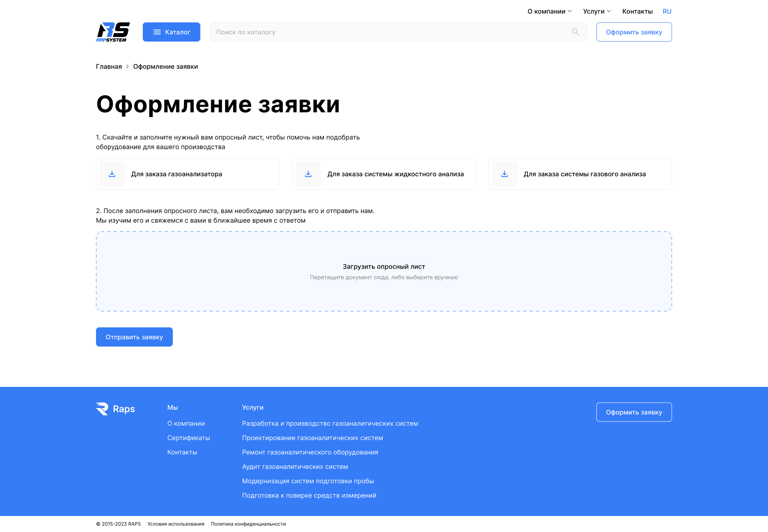Image resolution: width=768 pixels, height=532 pixels.
Task: Open Сертификаты footer link
Action: (x=188, y=438)
